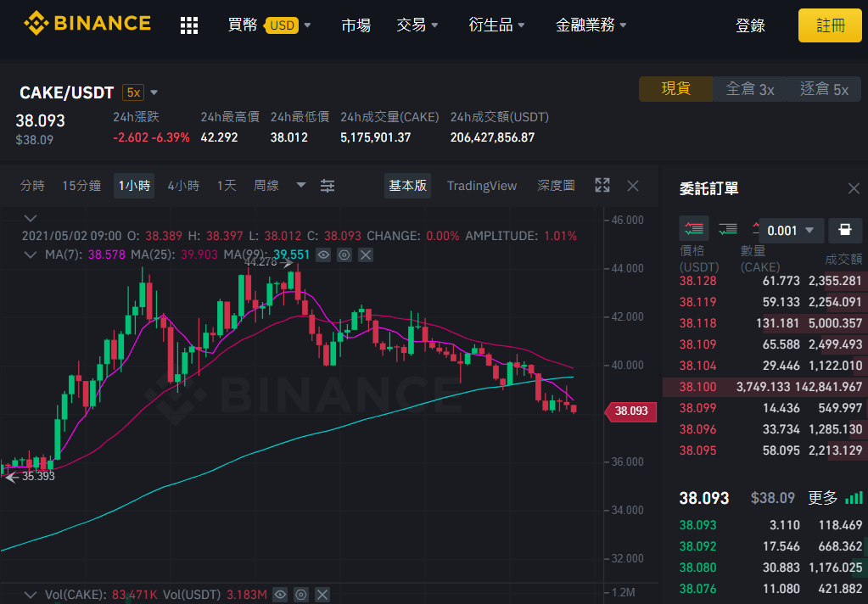Image resolution: width=868 pixels, height=604 pixels.
Task: Click the MA(7) value 38.578
Action: click(x=106, y=255)
